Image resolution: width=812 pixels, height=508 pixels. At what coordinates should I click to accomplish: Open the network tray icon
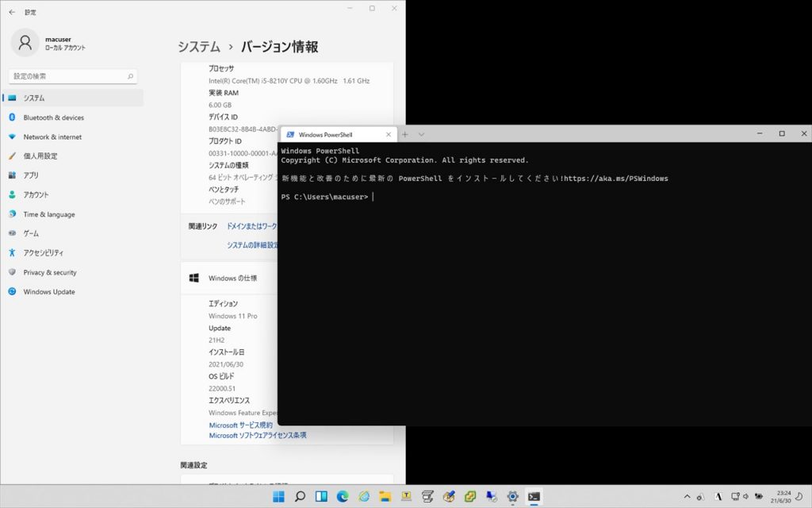[735, 497]
